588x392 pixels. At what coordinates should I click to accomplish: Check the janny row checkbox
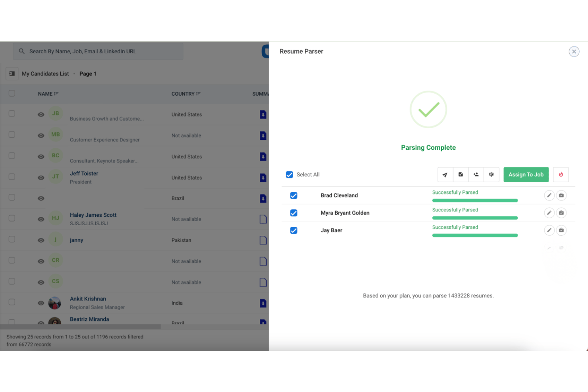(x=12, y=239)
